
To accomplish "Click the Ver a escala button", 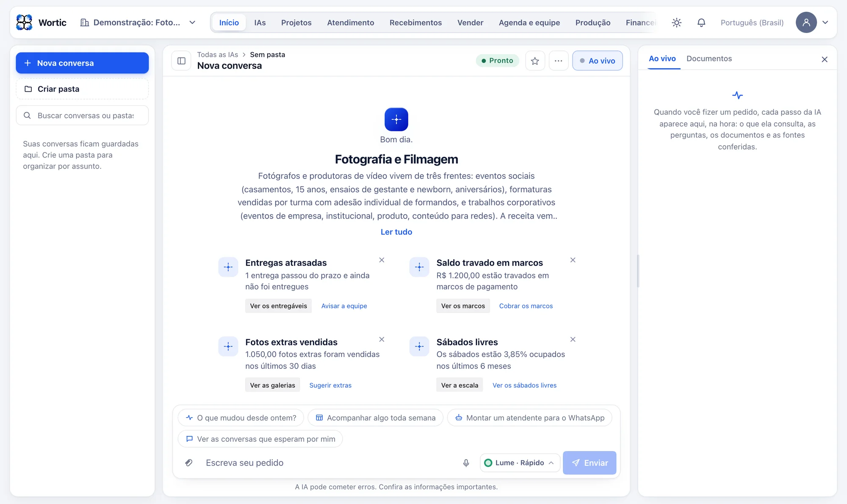I will click(459, 385).
